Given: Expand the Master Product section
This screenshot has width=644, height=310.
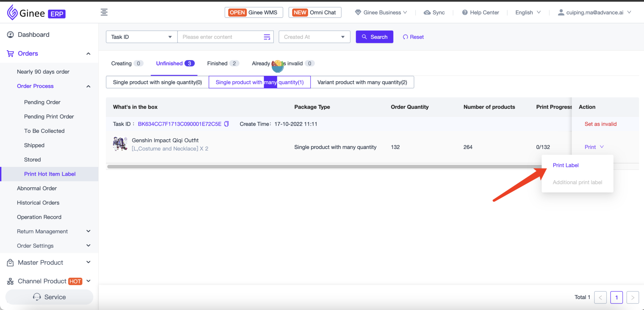Looking at the screenshot, I should pos(88,262).
